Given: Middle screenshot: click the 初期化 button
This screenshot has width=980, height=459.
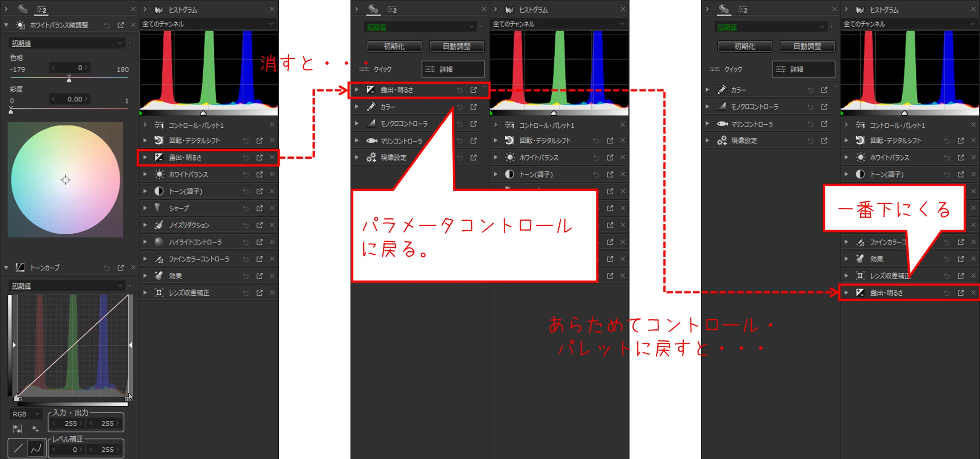Looking at the screenshot, I should (x=394, y=46).
